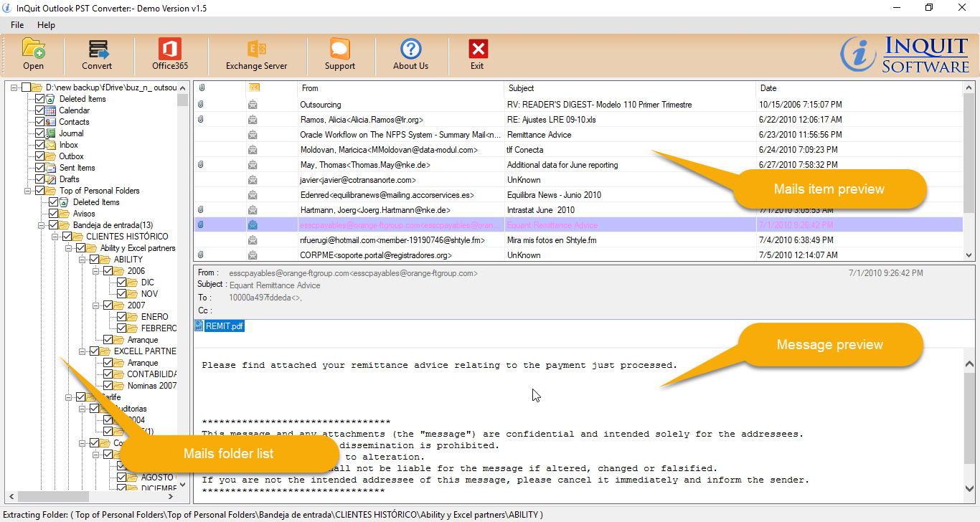980x522 pixels.
Task: Open a PST file using the Open tool
Action: (33, 55)
